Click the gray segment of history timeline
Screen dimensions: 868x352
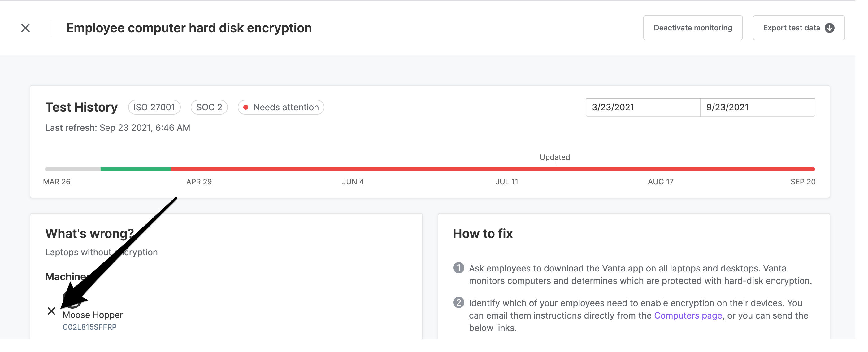coord(73,169)
